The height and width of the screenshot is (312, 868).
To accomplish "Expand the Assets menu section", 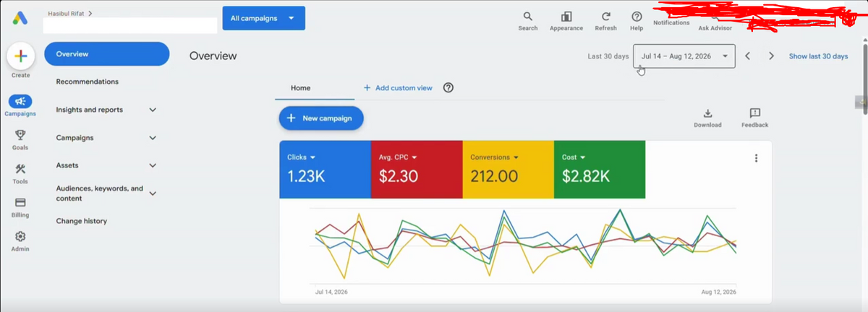I will tap(106, 165).
